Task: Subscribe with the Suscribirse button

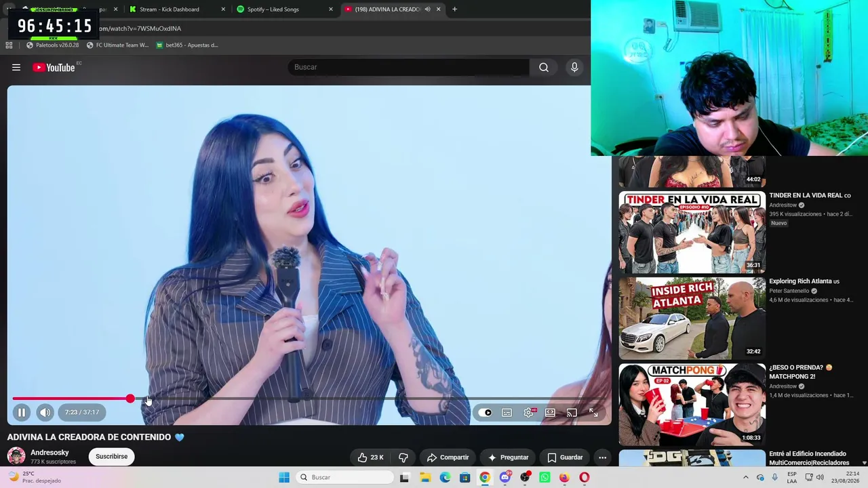Action: point(111,457)
